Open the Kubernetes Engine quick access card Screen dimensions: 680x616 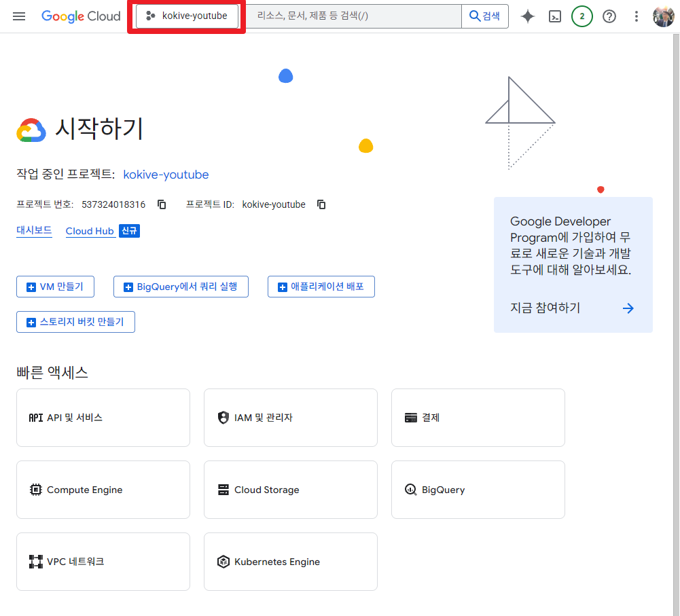point(290,561)
